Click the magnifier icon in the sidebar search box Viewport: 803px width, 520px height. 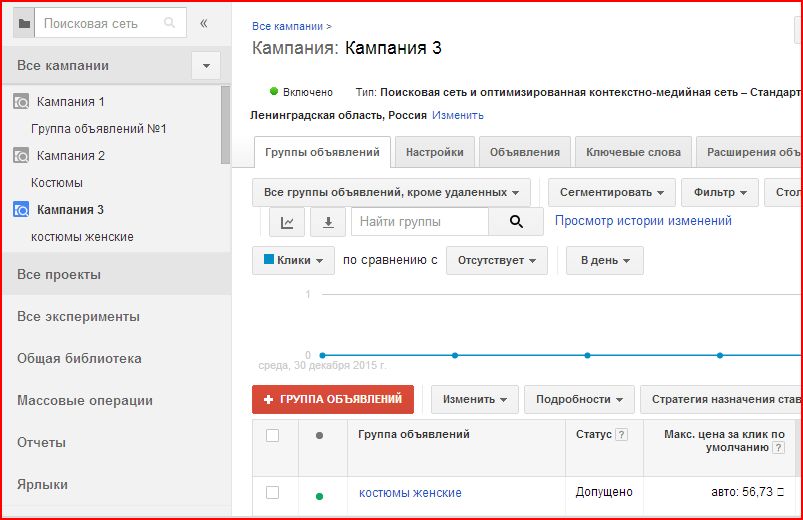point(169,23)
